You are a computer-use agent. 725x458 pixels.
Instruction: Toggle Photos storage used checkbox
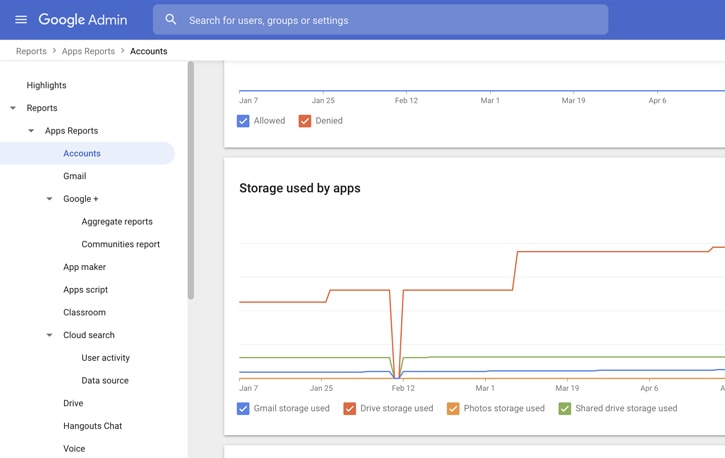coord(453,409)
